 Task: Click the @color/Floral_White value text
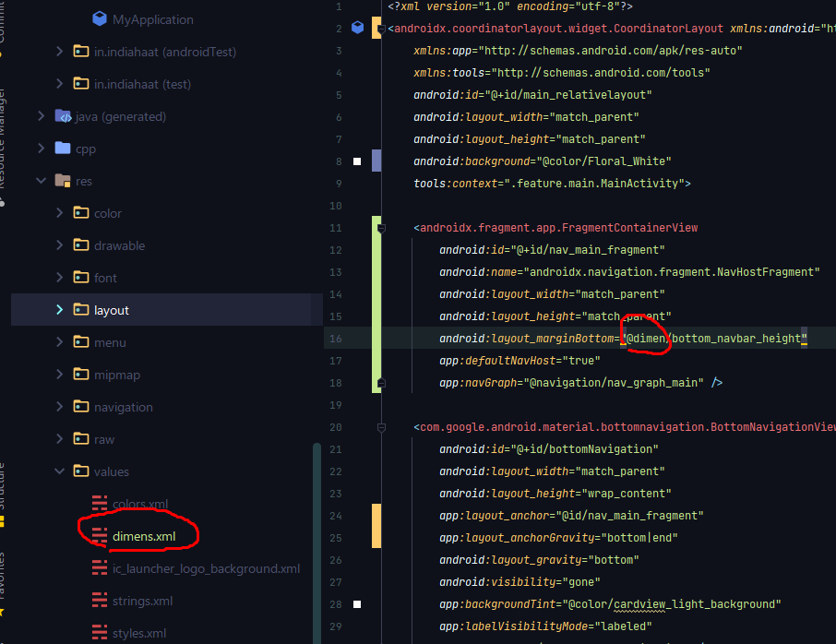[x=603, y=161]
